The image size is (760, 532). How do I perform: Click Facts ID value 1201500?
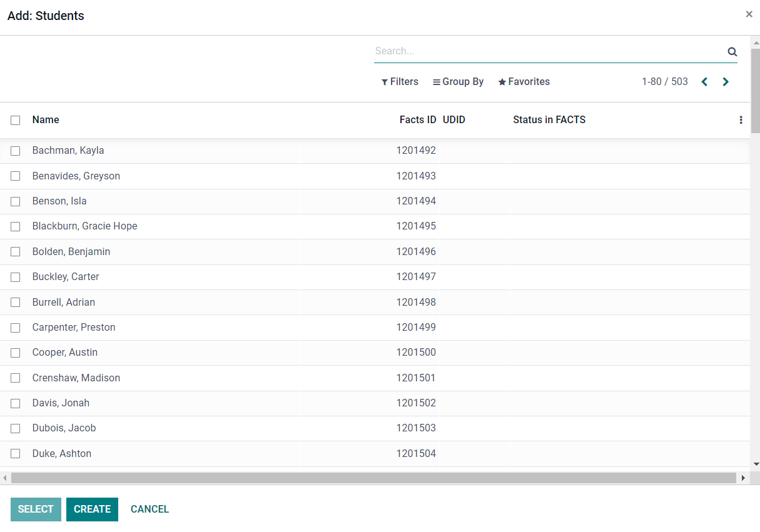point(416,353)
